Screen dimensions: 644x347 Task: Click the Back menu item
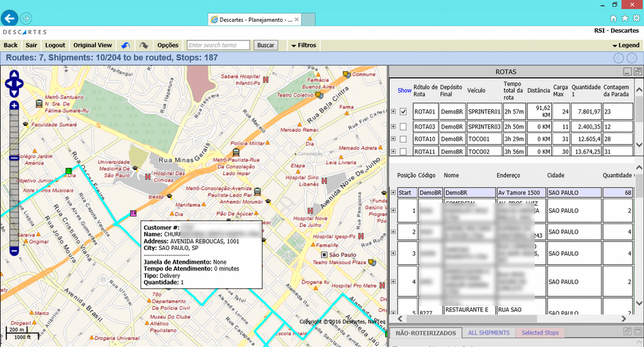pyautogui.click(x=11, y=45)
